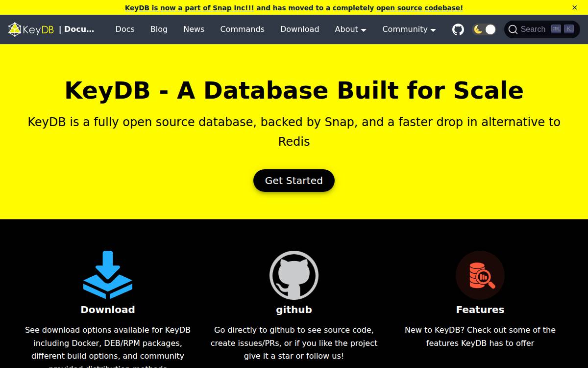588x368 pixels.
Task: Click the large github octocat icon
Action: pos(294,275)
